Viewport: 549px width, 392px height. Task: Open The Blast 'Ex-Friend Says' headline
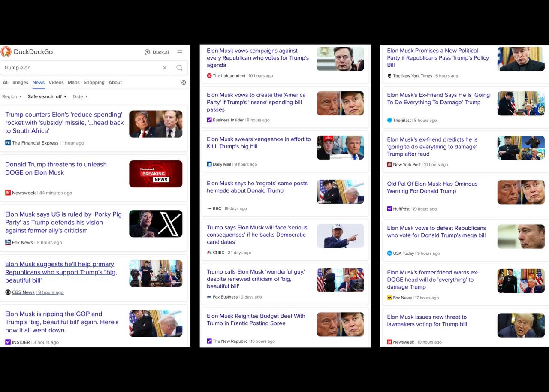[438, 99]
